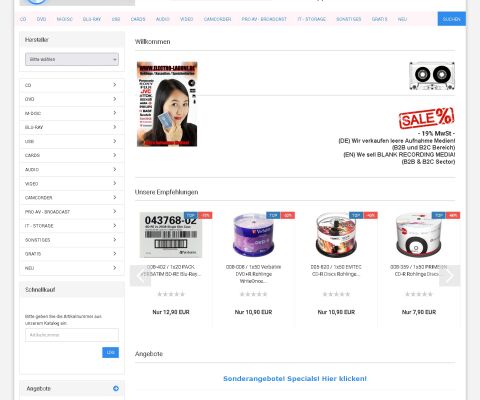Expand the AUDIO category chevron in sidebar
Image resolution: width=480 pixels, height=400 pixels.
pyautogui.click(x=114, y=169)
